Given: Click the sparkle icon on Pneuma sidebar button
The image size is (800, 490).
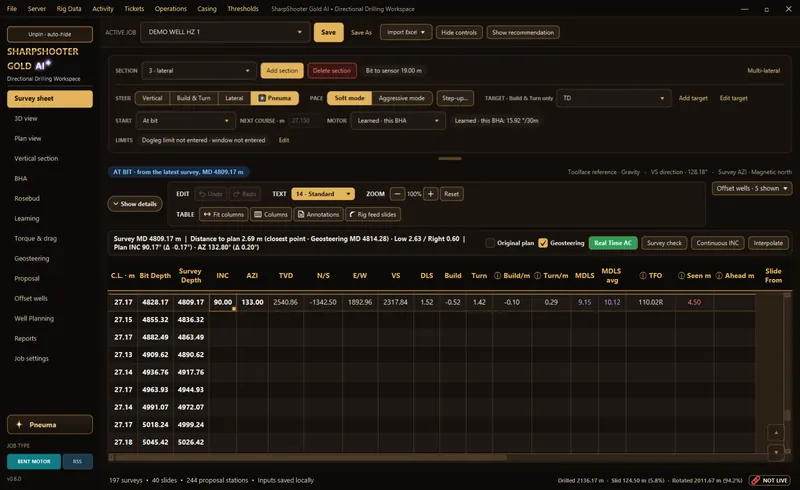Looking at the screenshot, I should (19, 425).
